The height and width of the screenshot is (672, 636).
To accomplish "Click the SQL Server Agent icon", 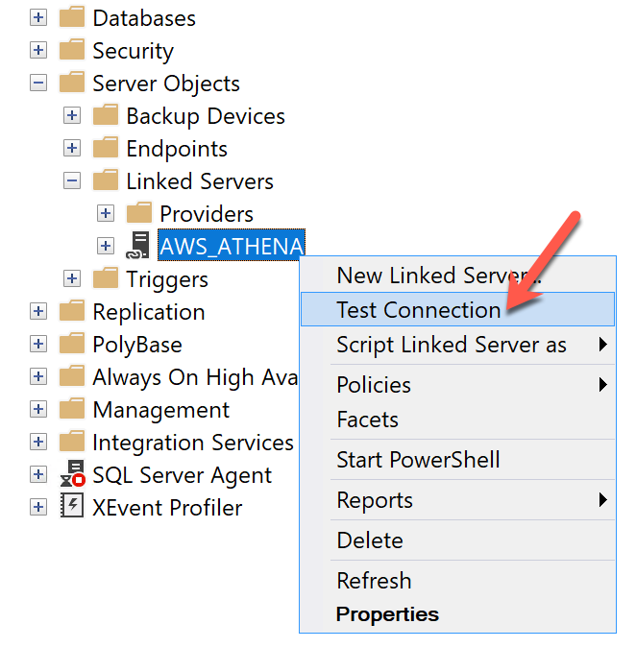I will pos(72,474).
